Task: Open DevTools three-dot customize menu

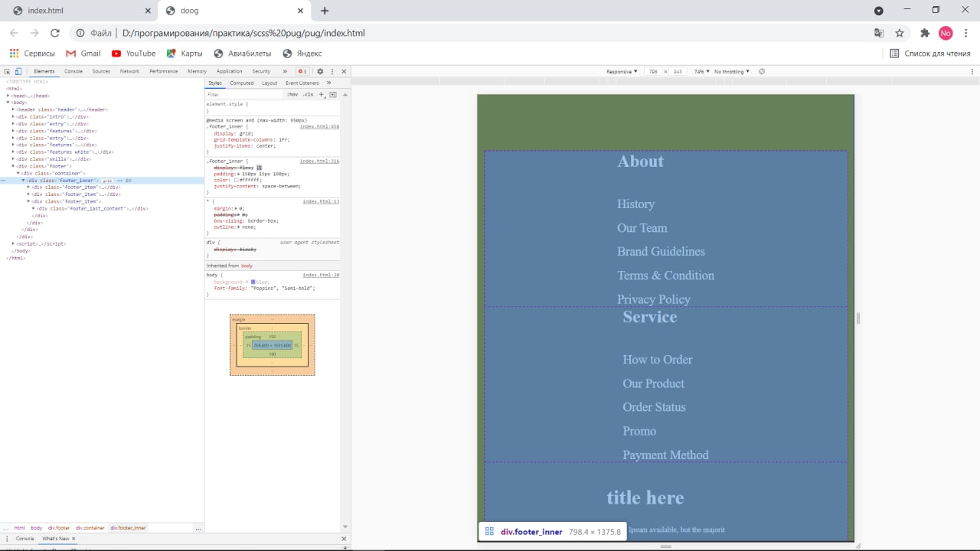Action: (x=332, y=71)
